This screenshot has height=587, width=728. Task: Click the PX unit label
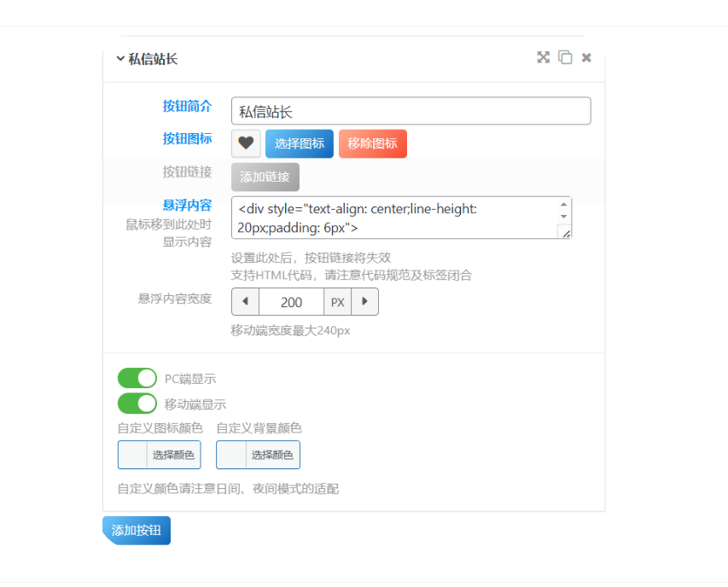coord(337,302)
